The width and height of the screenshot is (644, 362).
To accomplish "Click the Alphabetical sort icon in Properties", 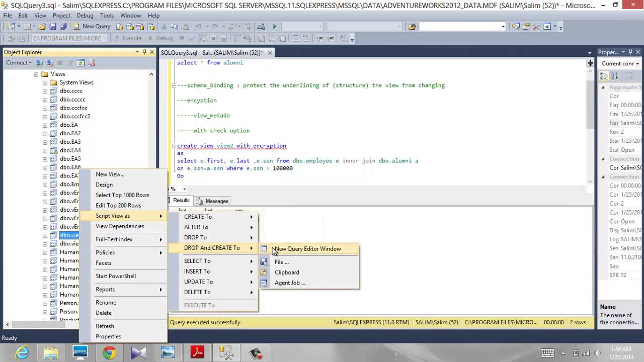I will tap(614, 76).
